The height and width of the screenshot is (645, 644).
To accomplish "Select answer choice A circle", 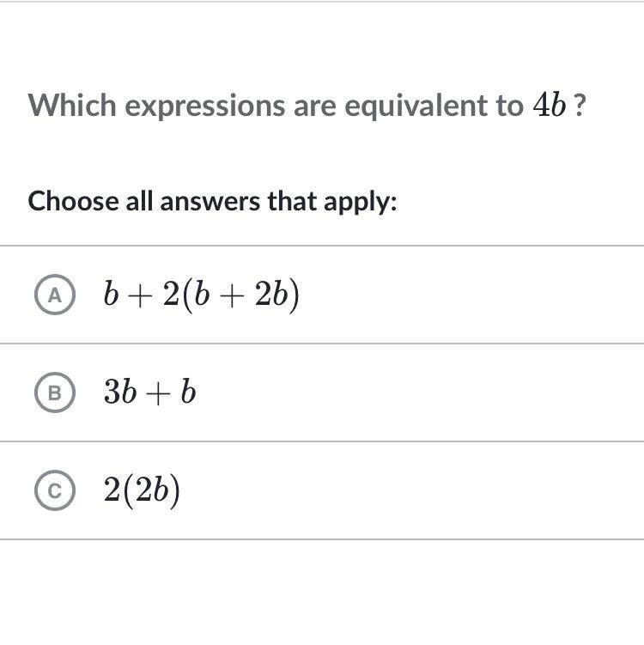I will 55,295.
